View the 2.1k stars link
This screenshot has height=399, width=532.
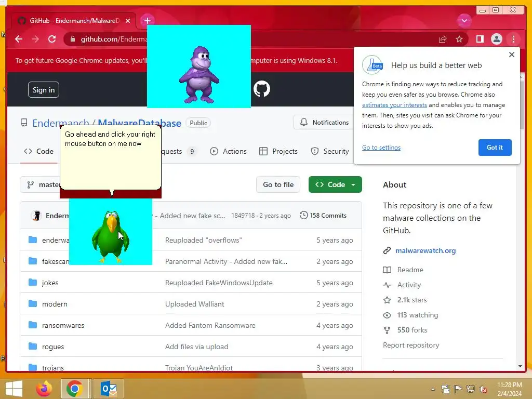[412, 300]
